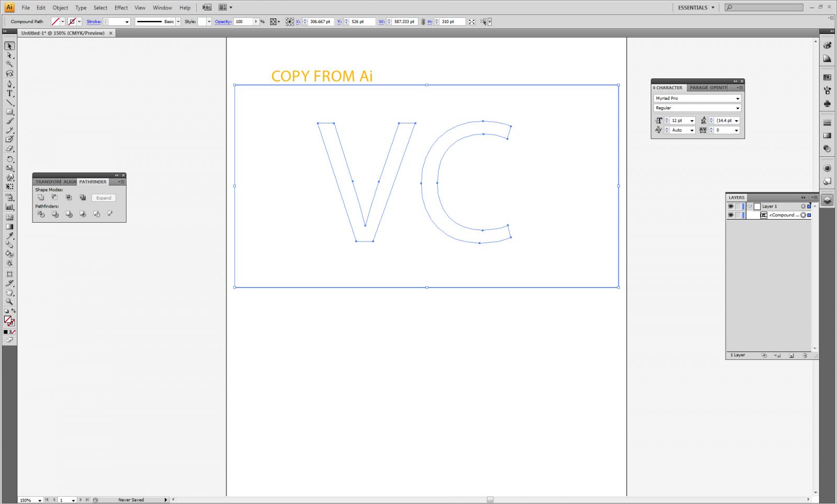Activate the Zoom tool

9,302
